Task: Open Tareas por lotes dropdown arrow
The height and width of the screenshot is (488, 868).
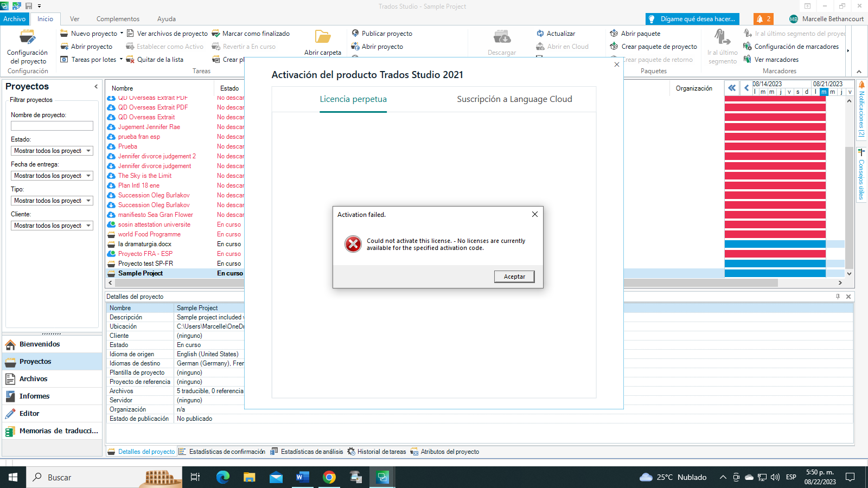Action: click(x=121, y=59)
